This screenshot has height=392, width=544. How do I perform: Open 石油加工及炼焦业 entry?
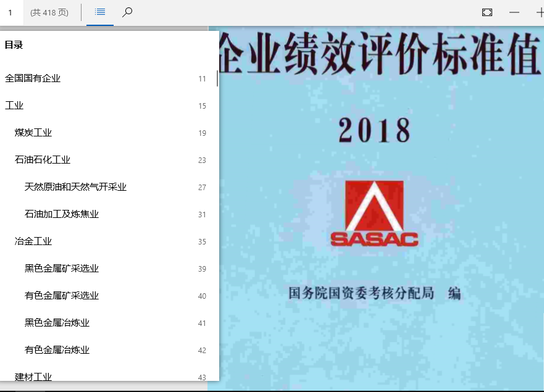point(61,214)
